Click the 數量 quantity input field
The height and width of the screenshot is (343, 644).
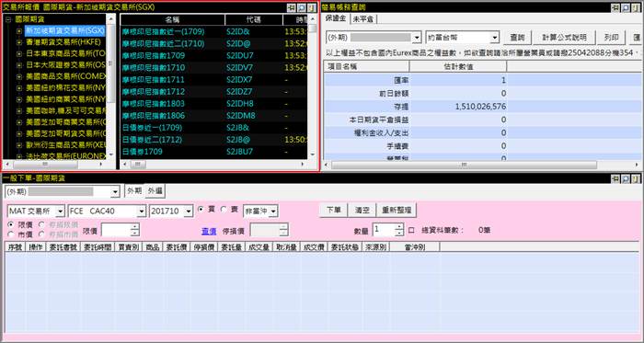(x=384, y=230)
